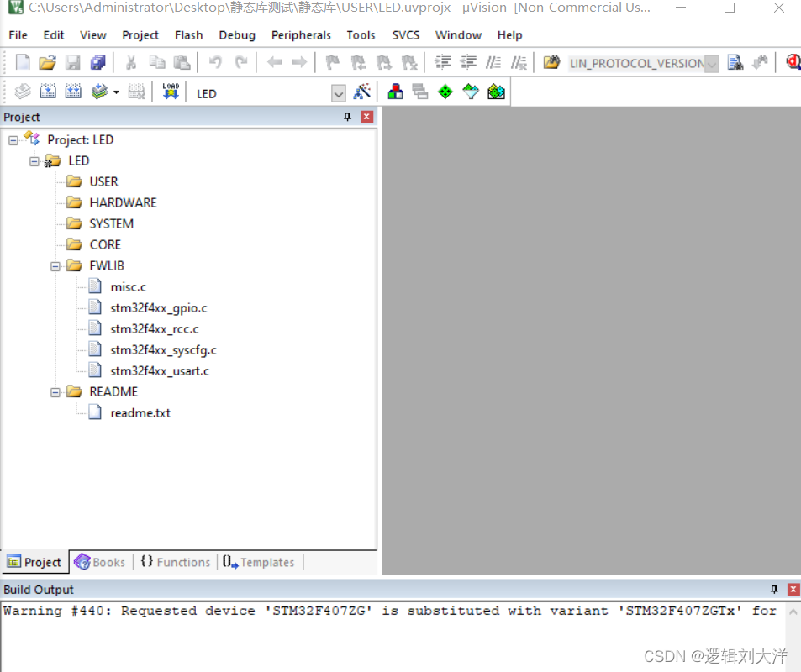Open File Extensions, Books and Environment icon
Image resolution: width=801 pixels, height=672 pixels.
click(x=395, y=92)
